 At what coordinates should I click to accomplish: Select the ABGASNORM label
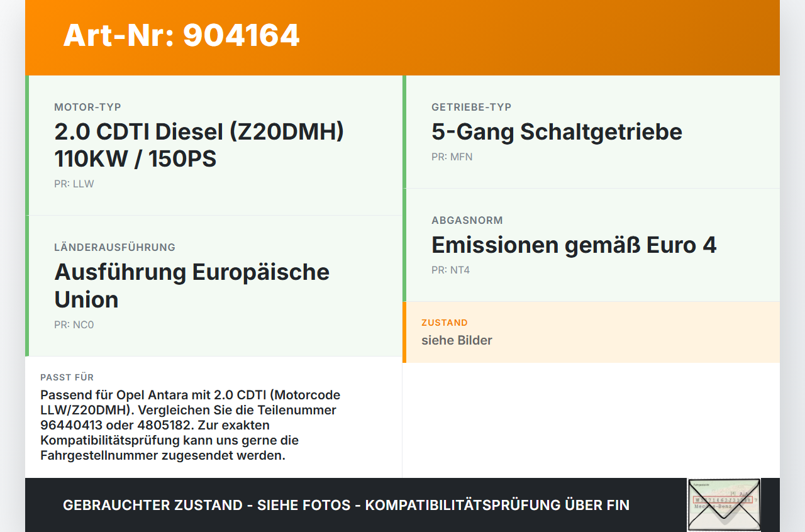[x=467, y=220]
